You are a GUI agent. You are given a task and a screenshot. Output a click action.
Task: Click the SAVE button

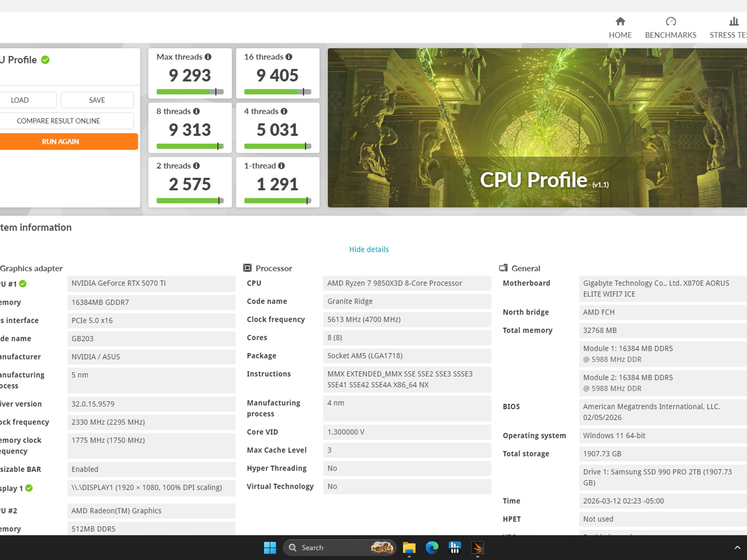[x=97, y=100]
